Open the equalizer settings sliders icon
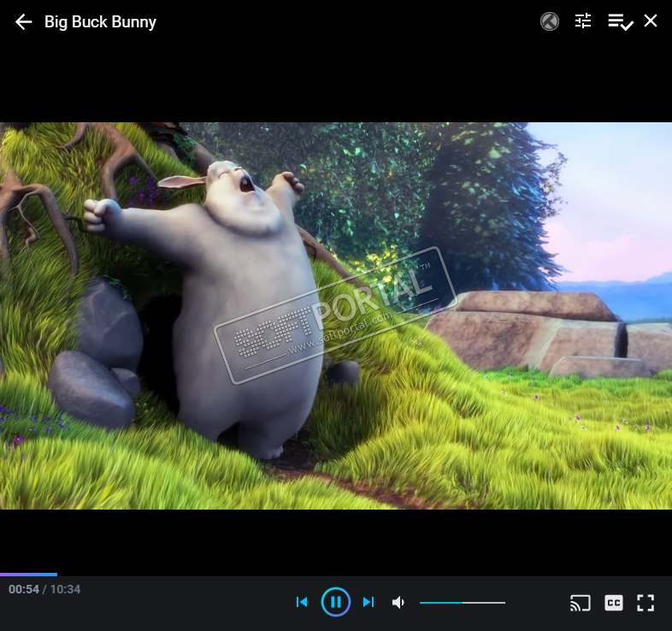Screen dimensions: 672x631 583,21
